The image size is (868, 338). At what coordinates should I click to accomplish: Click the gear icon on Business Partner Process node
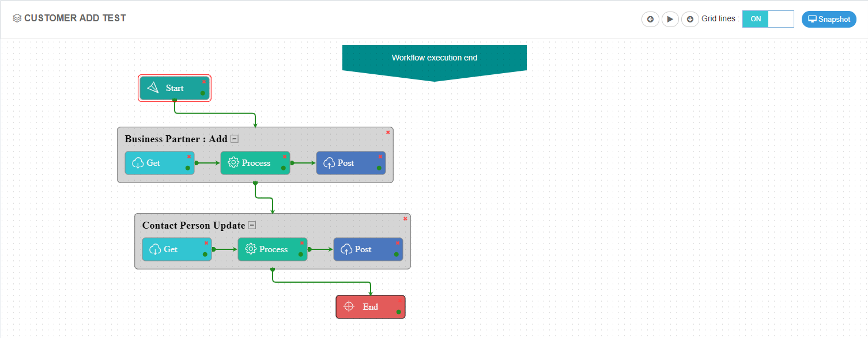(234, 162)
